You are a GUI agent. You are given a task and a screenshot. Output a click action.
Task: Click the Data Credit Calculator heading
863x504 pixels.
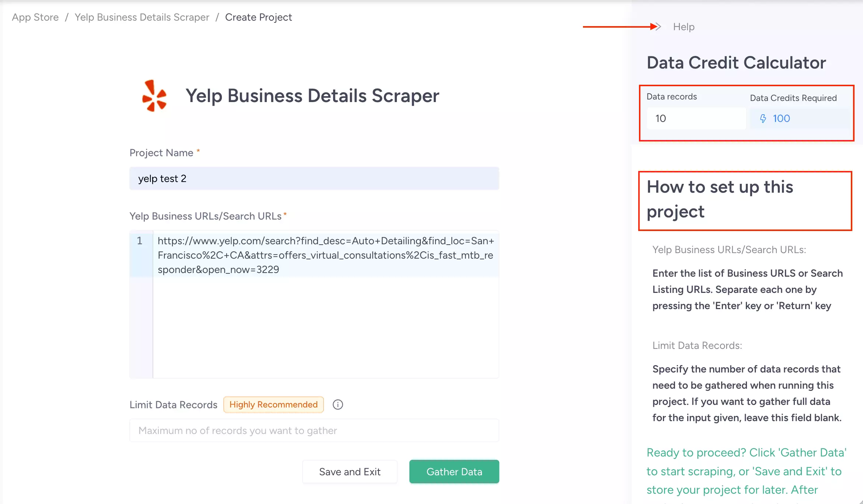[x=736, y=63]
